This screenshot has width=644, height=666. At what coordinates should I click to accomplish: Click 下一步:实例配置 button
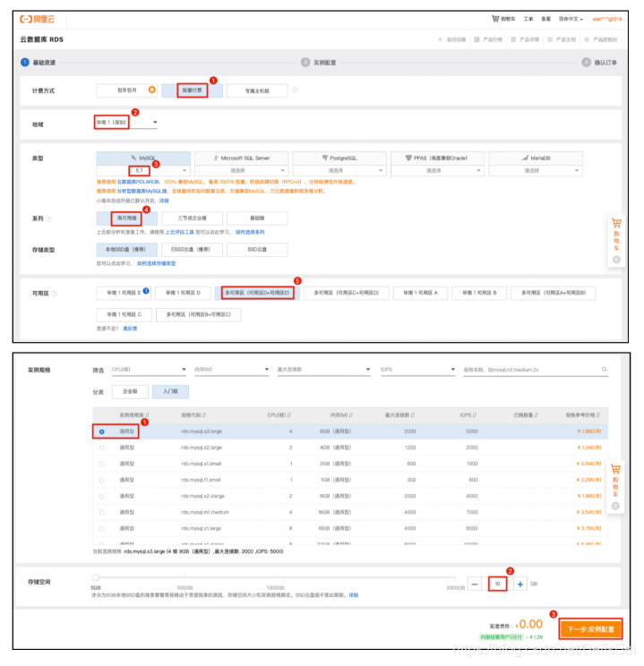point(591,629)
